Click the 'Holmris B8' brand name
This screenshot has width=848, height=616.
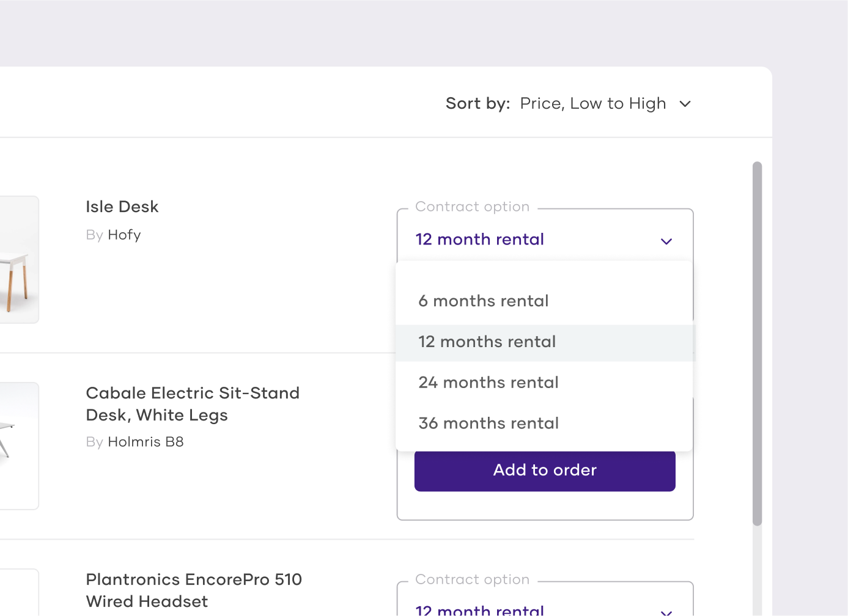(x=146, y=442)
